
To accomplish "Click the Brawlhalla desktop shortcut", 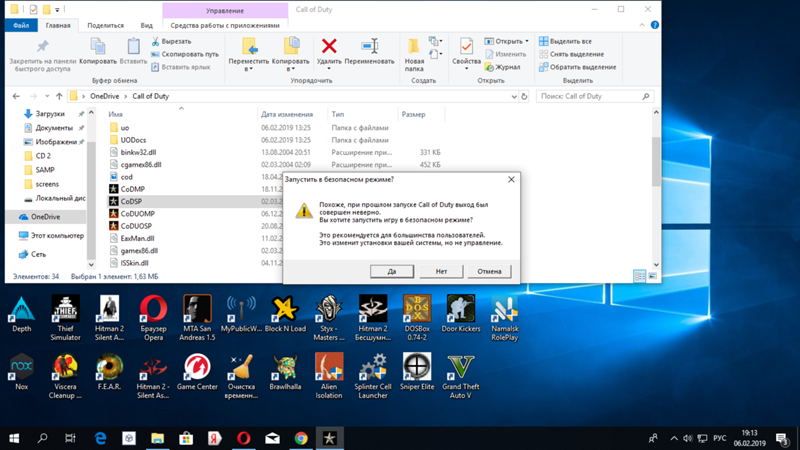I will (285, 372).
